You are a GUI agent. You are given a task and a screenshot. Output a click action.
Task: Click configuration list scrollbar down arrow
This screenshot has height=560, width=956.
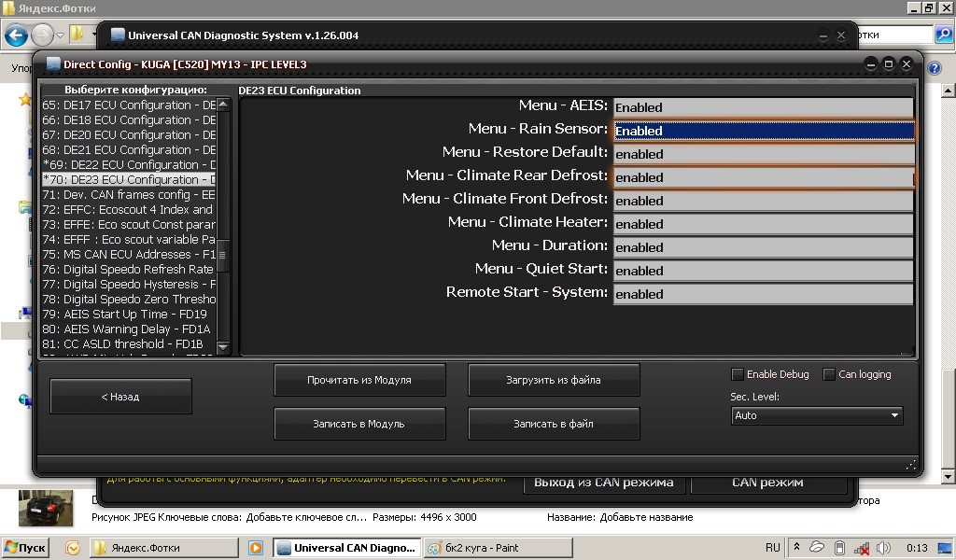223,346
